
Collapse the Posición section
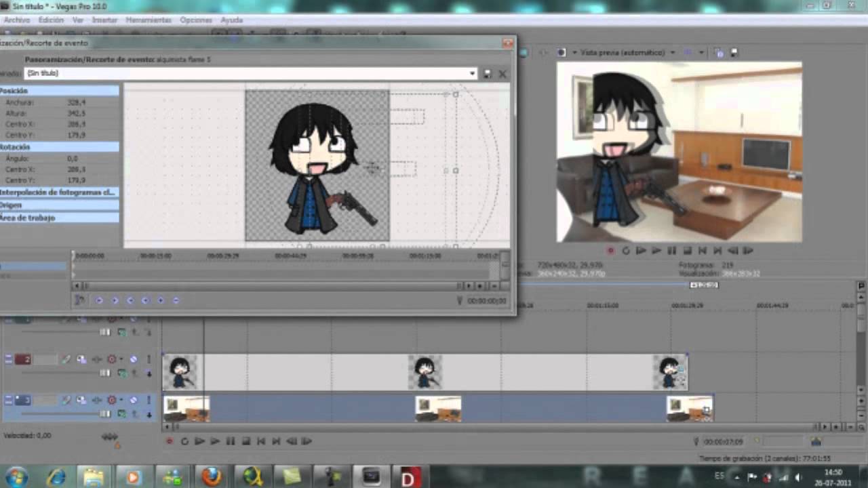click(59, 90)
